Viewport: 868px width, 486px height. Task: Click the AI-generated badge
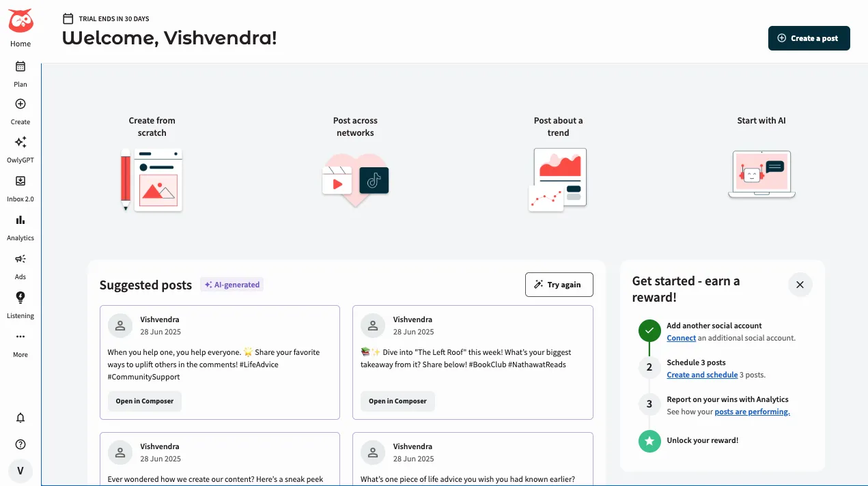click(232, 285)
